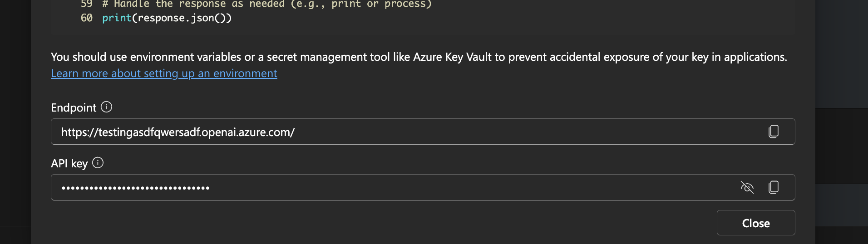This screenshot has height=244, width=868.
Task: Click line number 60 in the code
Action: [x=86, y=18]
